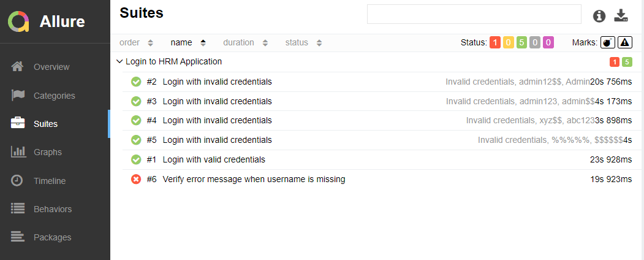The width and height of the screenshot is (644, 260).
Task: Toggle the green passed status filter
Action: tap(521, 42)
